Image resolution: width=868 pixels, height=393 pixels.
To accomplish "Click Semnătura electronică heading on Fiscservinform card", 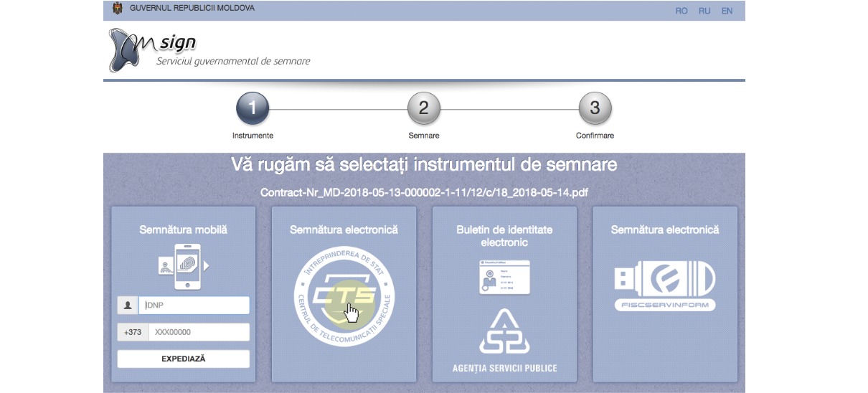I will pyautogui.click(x=665, y=229).
